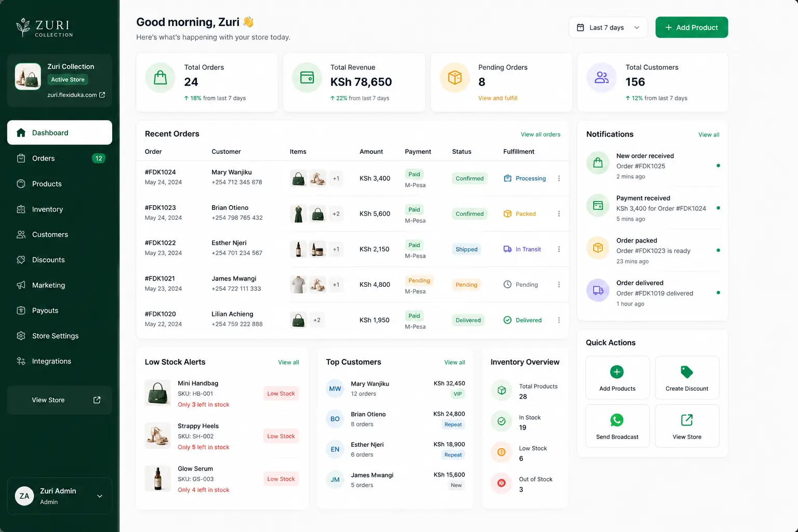Open Integrations in the sidebar

pos(60,361)
